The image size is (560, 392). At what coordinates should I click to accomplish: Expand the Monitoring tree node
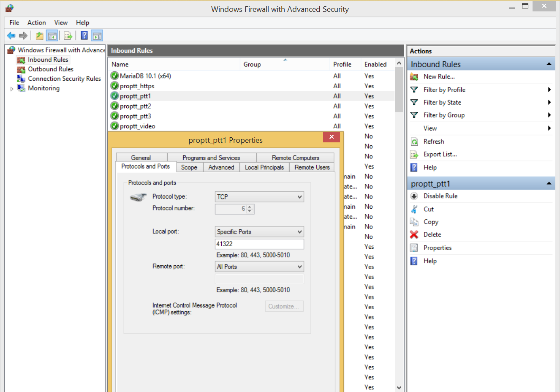point(12,89)
